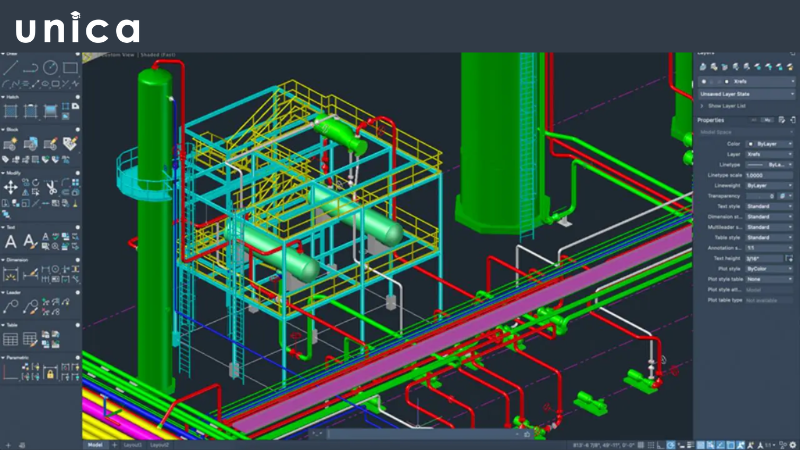Click the Edit Dimension tool with pencil
The height and width of the screenshot is (450, 800).
point(31,274)
